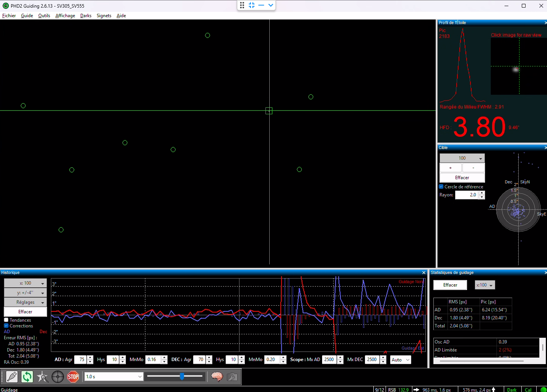Click Effacer in the Statistiques panel
Viewport: 547px width, 392px height.
tap(450, 285)
